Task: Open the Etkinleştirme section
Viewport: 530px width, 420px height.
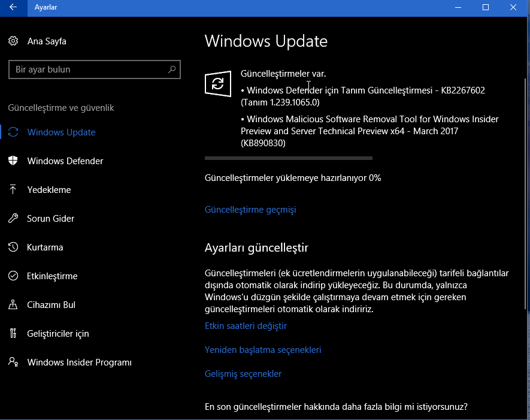Action: tap(52, 276)
